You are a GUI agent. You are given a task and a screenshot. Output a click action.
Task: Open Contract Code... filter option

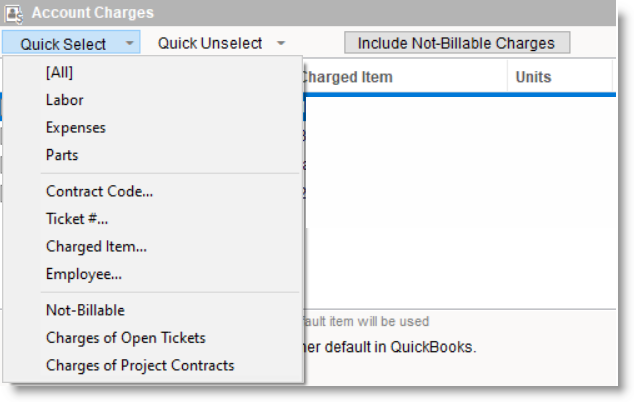[99, 191]
